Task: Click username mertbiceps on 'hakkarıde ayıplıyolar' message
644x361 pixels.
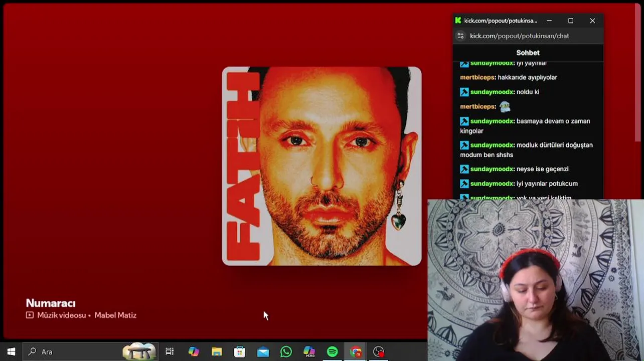Action: point(477,78)
